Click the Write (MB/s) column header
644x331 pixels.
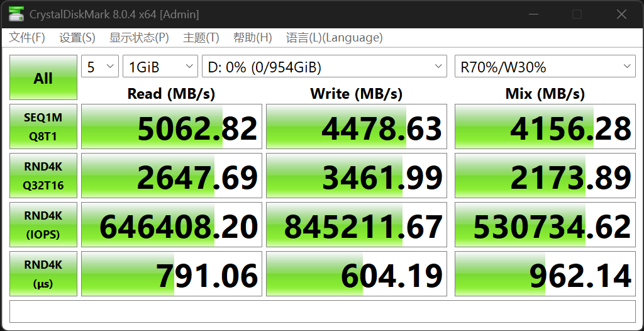(x=356, y=94)
